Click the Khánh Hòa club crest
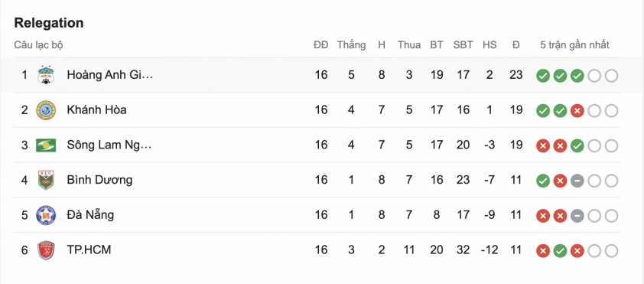Viewport: 644px width, 284px height. (46, 110)
